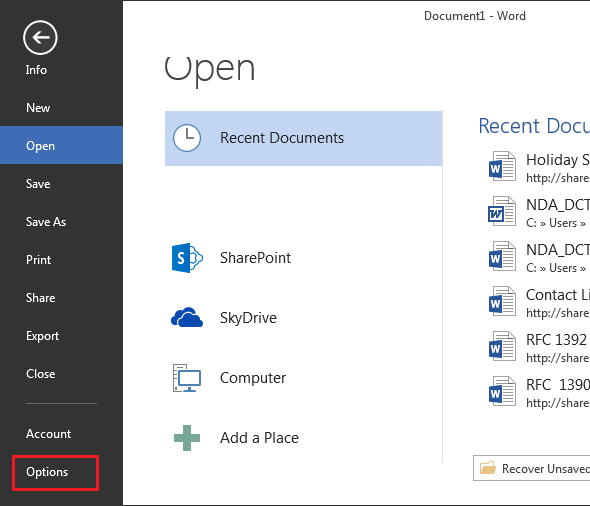Open the Info section
The image size is (590, 506).
tap(36, 70)
